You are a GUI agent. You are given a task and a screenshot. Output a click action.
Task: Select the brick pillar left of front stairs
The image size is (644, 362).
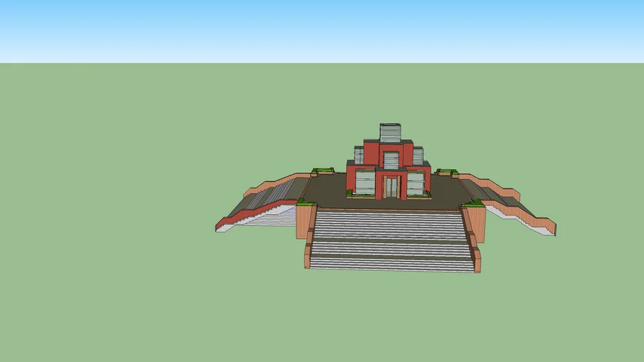[305, 221]
